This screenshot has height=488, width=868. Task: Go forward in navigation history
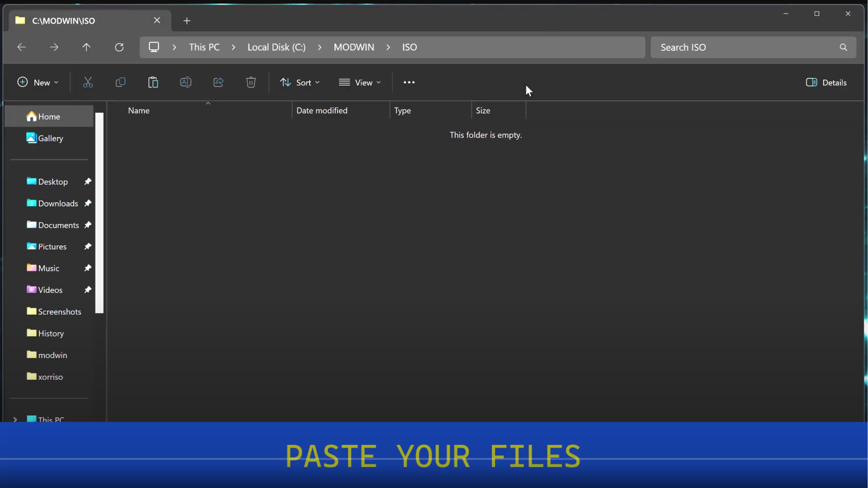tap(54, 47)
